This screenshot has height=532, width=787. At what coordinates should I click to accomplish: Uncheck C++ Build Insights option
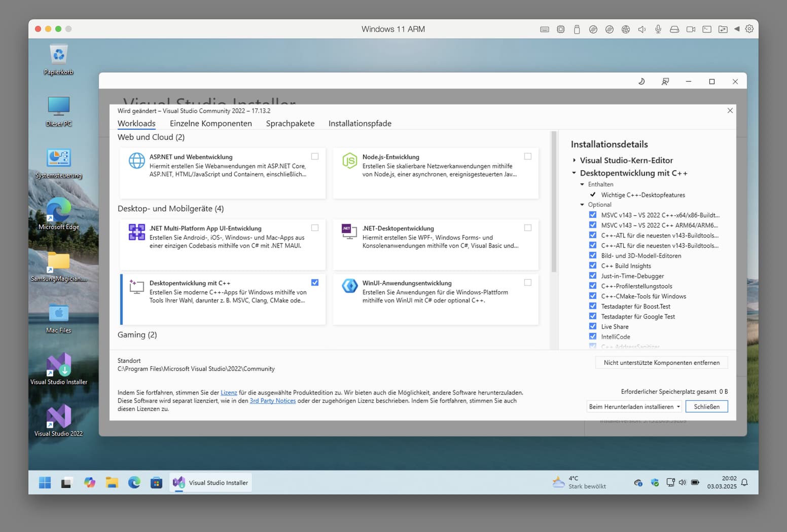point(593,265)
